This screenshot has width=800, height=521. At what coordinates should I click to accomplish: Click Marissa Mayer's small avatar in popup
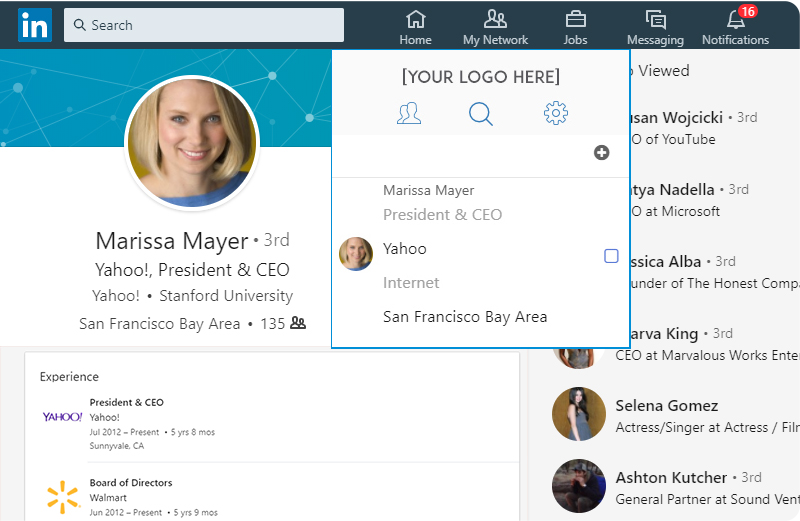click(x=356, y=254)
